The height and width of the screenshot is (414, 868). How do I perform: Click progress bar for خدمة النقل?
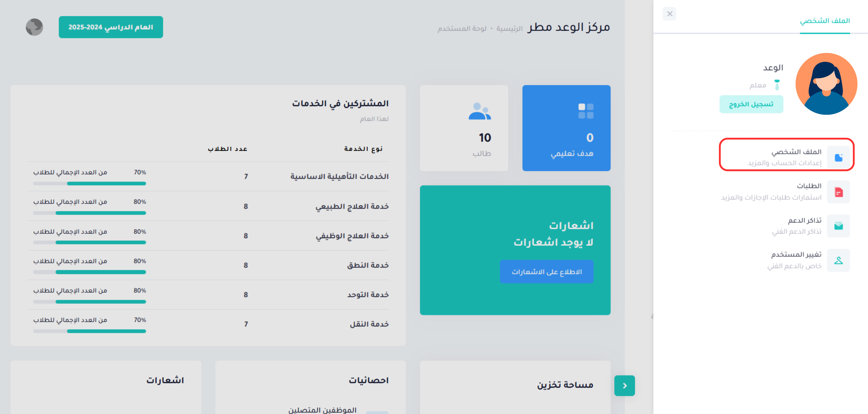(90, 331)
